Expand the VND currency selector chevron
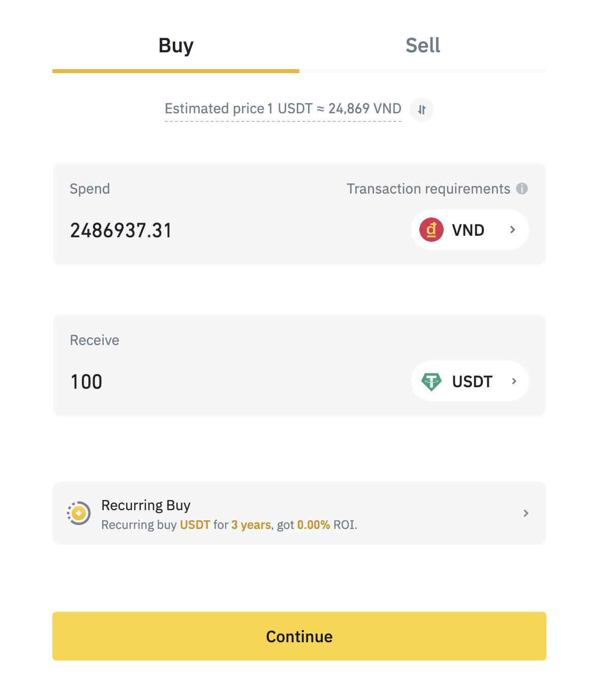616x690 pixels. point(513,230)
